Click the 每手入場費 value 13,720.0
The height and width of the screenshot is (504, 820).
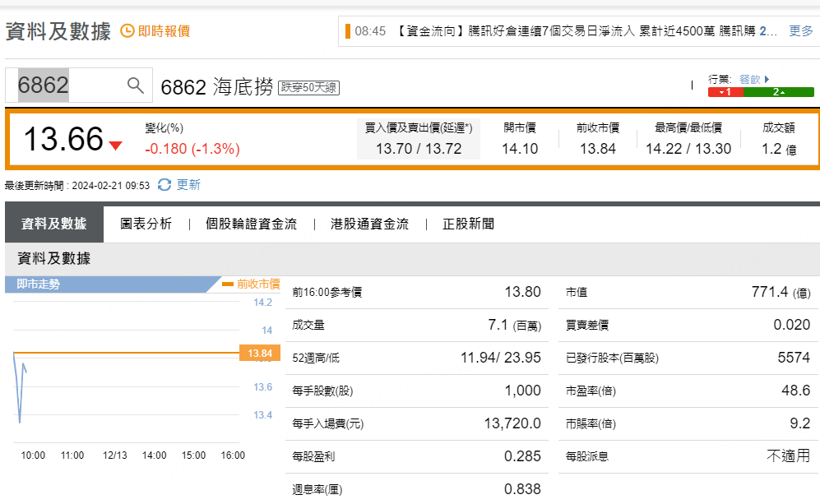tap(512, 423)
